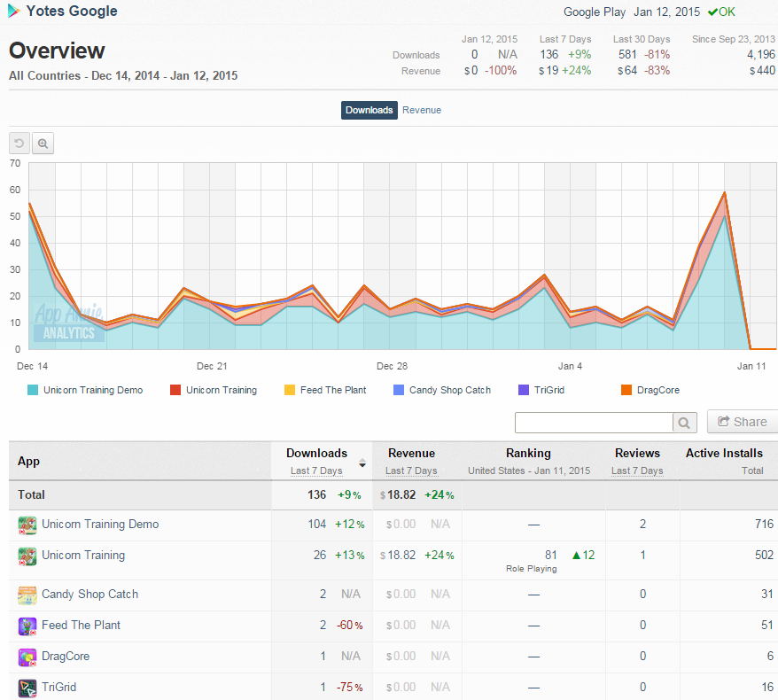Click Unicorn Training rank 81 cell
This screenshot has width=778, height=700.
tap(551, 556)
